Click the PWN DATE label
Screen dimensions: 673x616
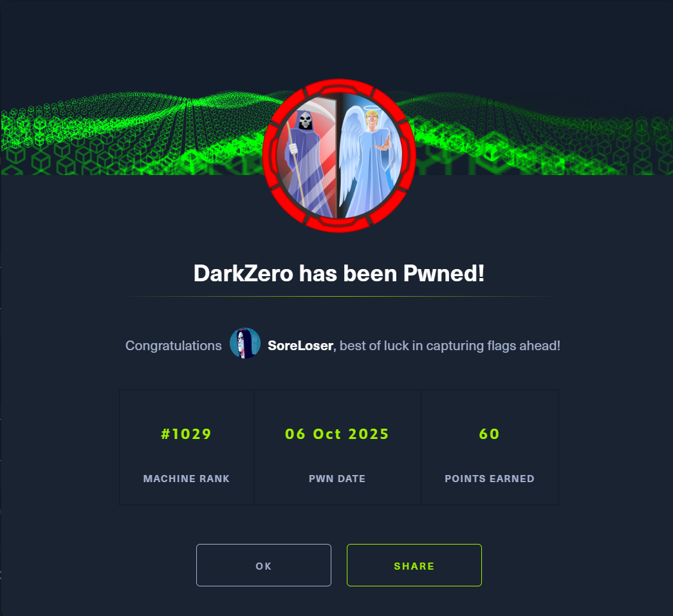click(337, 479)
